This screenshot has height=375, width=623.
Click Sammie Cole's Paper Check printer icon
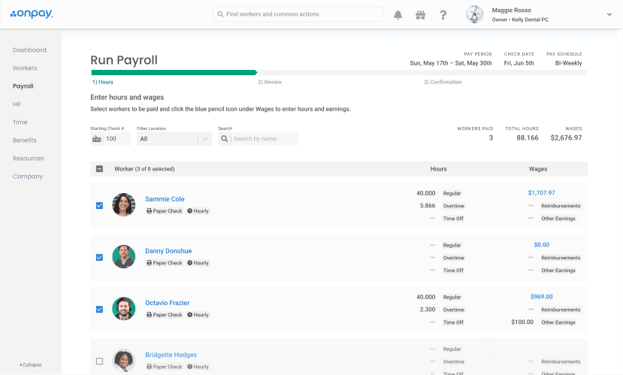point(149,211)
